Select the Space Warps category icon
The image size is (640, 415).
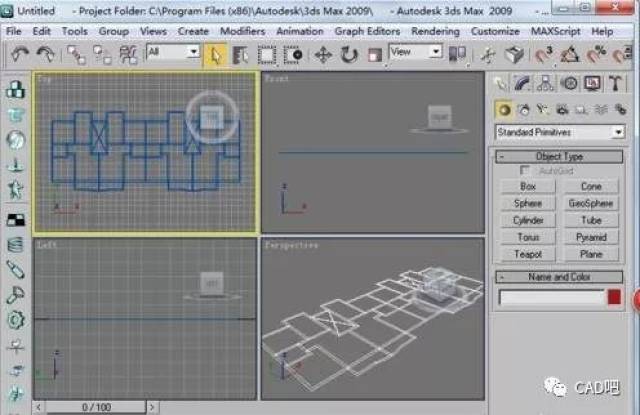click(x=601, y=110)
